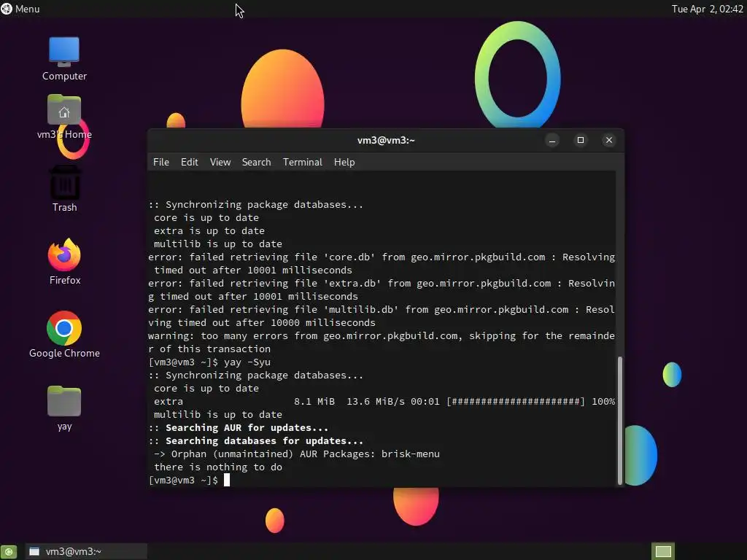Click the terminal vertical scrollbar handle

point(620,421)
